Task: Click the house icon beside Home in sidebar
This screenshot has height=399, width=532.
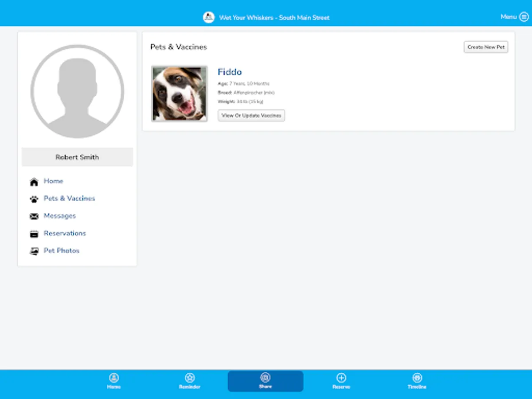Action: tap(34, 182)
